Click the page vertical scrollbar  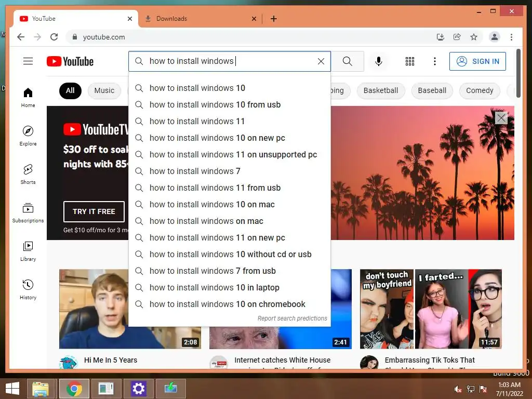518,73
